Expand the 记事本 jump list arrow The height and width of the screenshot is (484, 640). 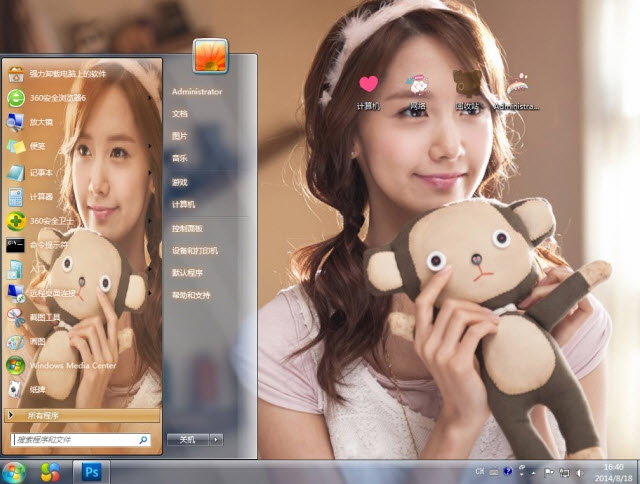(x=150, y=173)
